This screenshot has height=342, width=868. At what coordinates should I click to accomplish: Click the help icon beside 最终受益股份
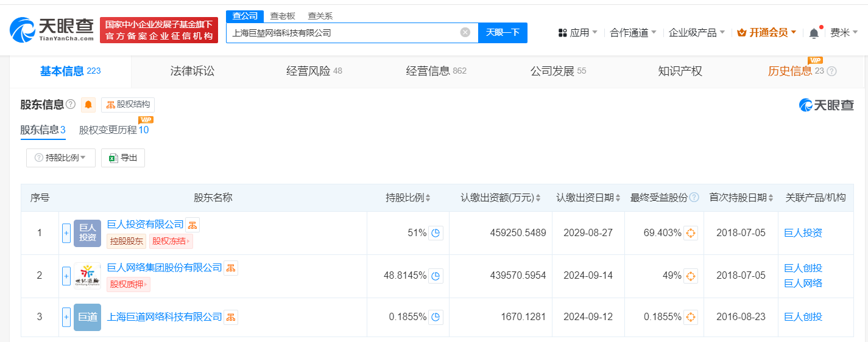pos(694,198)
